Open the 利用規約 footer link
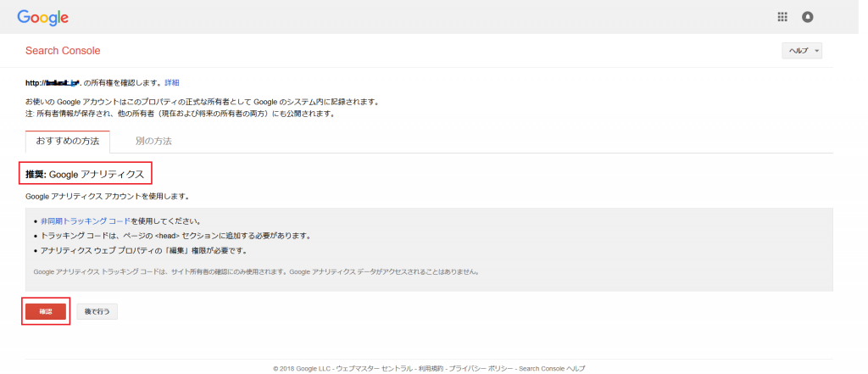Screen dimensions: 868x374 (x=432, y=369)
